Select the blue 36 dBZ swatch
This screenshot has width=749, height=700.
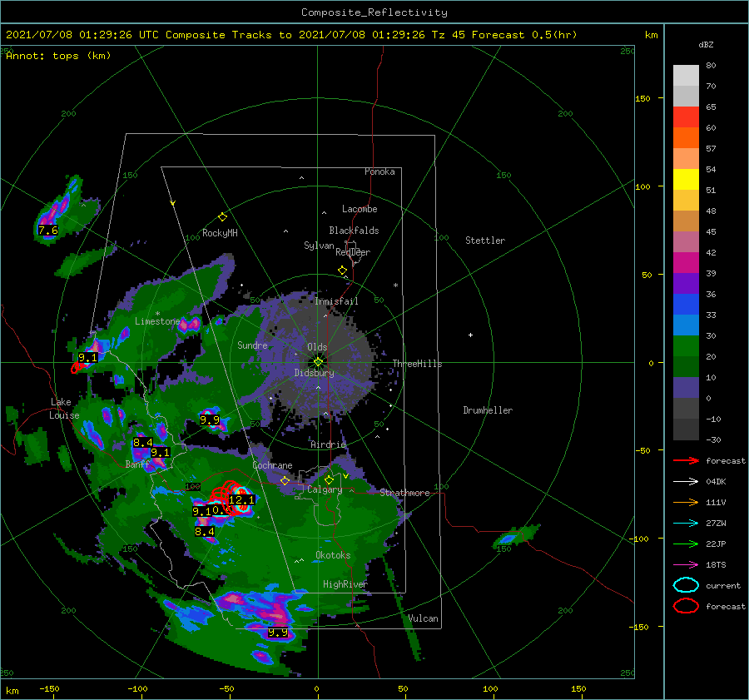(x=686, y=305)
